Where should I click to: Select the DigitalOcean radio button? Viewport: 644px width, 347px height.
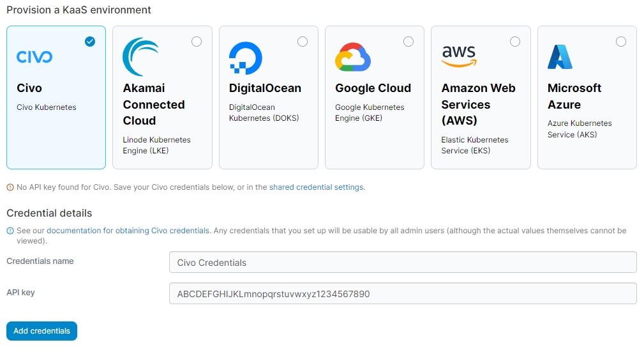click(x=303, y=42)
